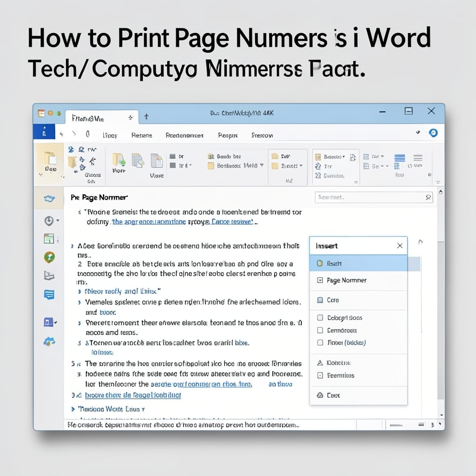Click the clock history icon in left sidebar
Viewport: 476px width, 476px height.
(49, 221)
